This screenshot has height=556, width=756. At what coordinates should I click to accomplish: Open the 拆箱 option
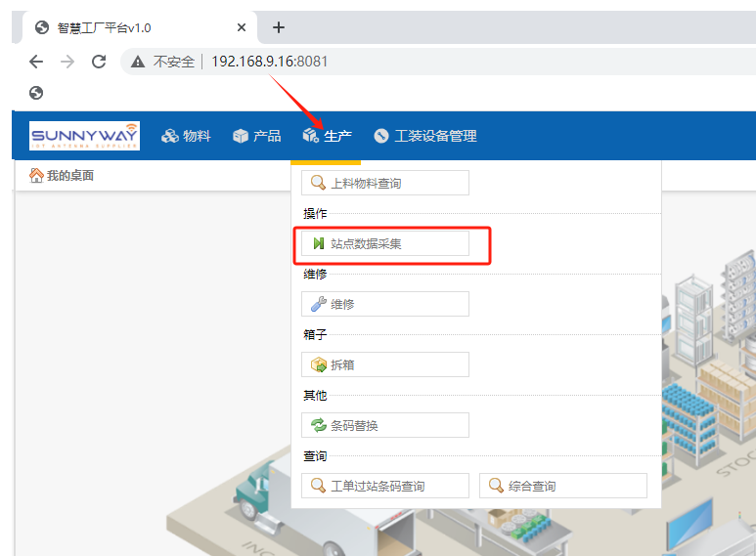point(384,364)
